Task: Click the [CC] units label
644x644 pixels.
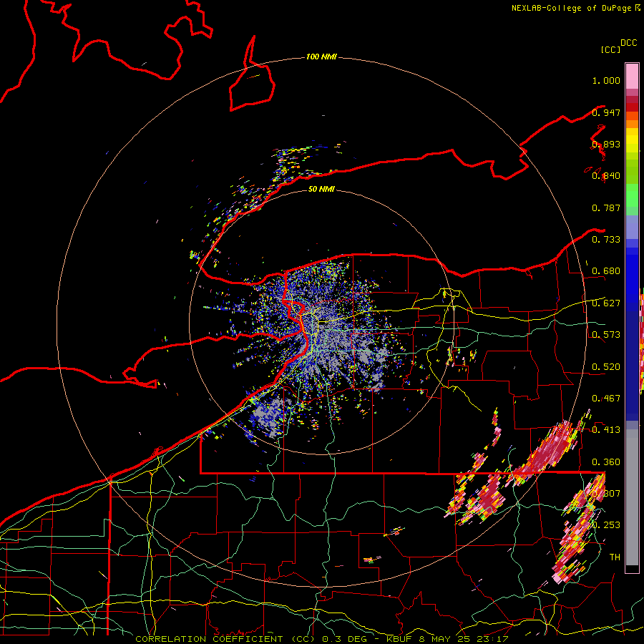Action: 610,49
